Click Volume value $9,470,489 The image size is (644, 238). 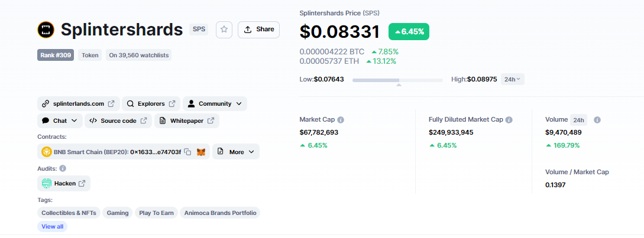[563, 132]
